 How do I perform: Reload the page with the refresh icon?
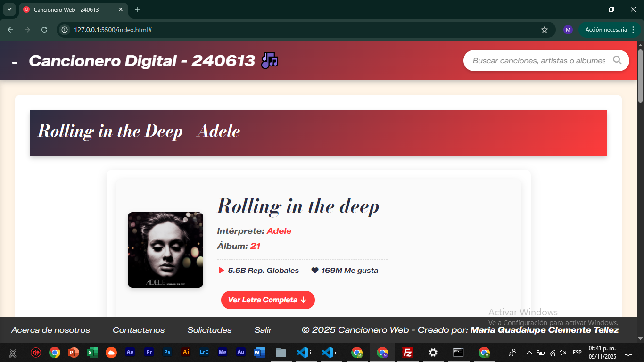tap(44, 30)
